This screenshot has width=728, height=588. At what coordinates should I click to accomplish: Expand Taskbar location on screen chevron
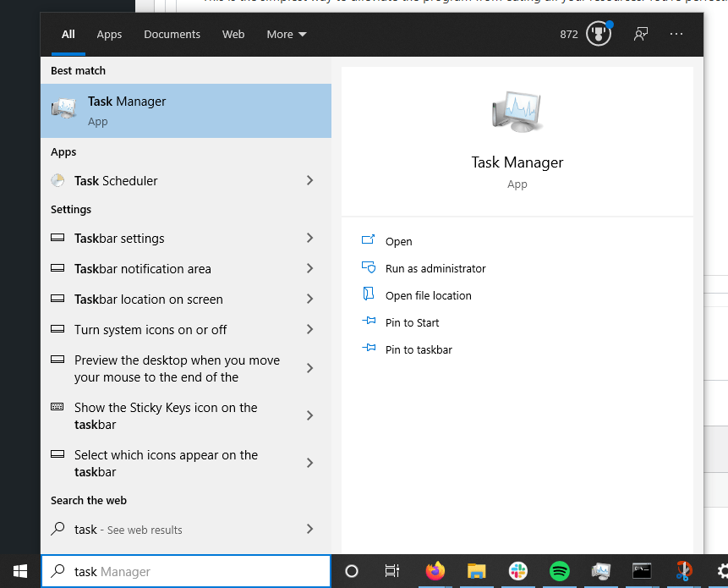(309, 299)
